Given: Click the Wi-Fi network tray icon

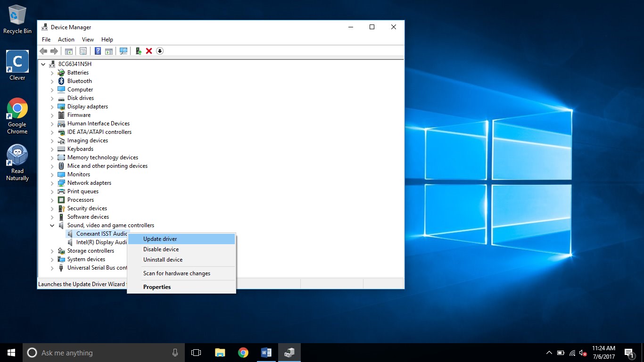Looking at the screenshot, I should 572,353.
